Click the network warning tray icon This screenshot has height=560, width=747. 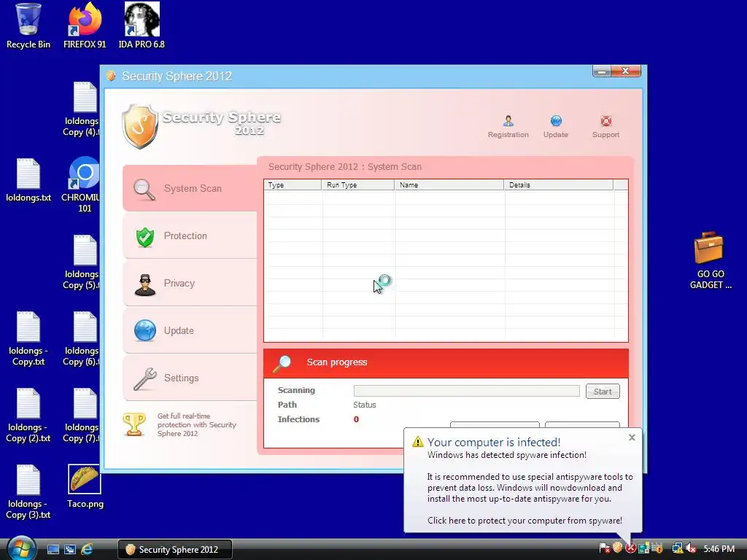[677, 548]
